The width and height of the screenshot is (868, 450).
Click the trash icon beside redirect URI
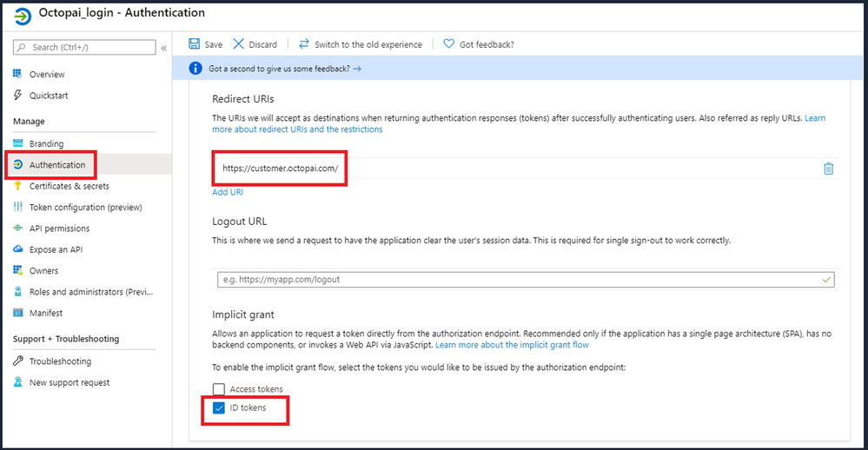point(828,169)
